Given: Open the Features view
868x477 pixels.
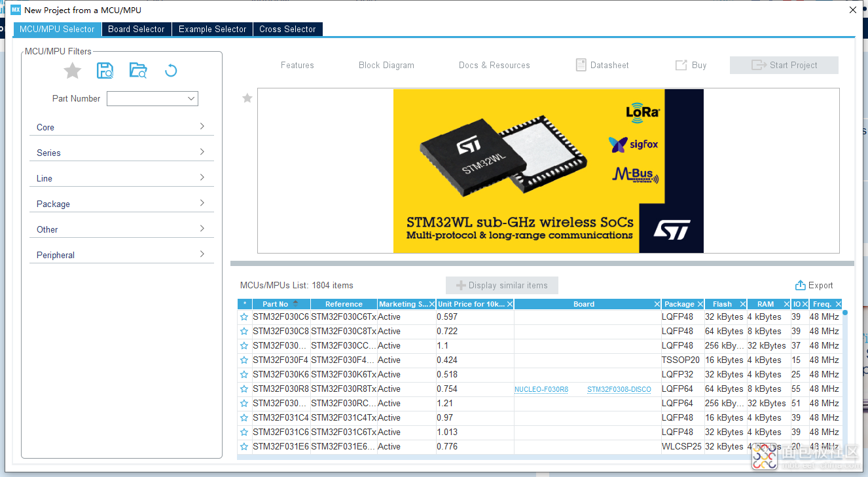Looking at the screenshot, I should coord(297,65).
